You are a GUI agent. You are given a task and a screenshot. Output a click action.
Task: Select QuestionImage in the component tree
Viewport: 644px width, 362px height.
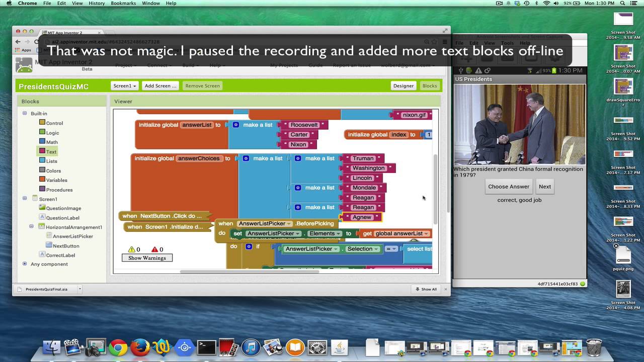click(x=60, y=208)
